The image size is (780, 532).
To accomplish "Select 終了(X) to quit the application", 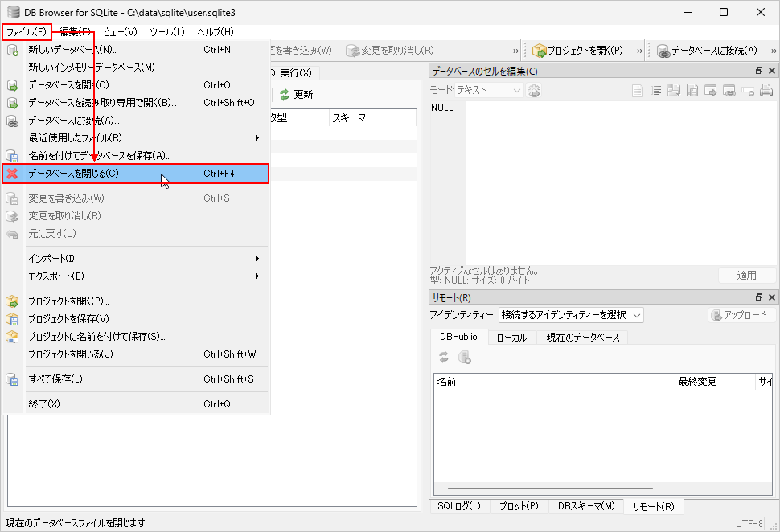I will tap(135, 404).
